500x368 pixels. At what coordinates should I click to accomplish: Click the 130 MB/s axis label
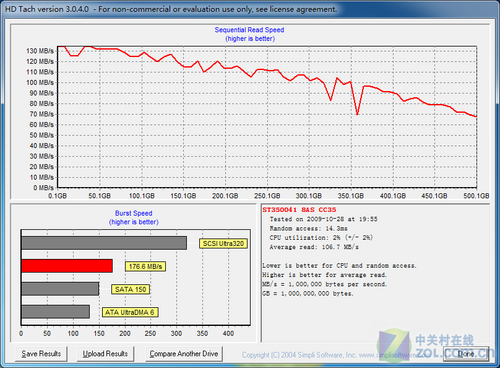(x=40, y=51)
